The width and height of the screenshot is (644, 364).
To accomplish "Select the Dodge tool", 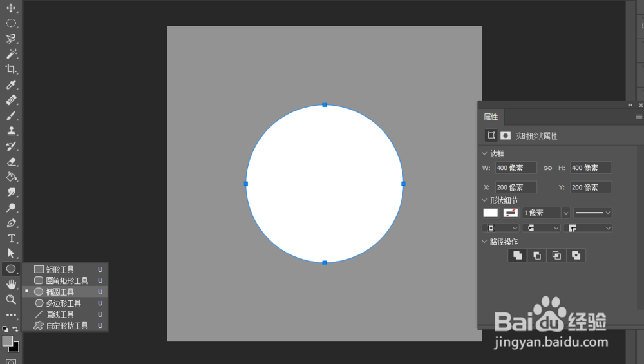I will click(x=11, y=208).
